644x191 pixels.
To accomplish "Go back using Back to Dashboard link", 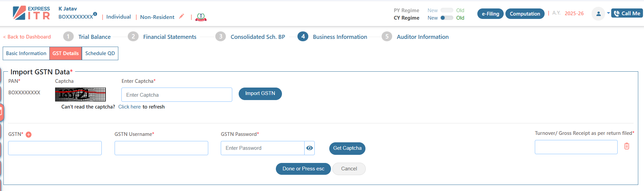I will (x=27, y=37).
